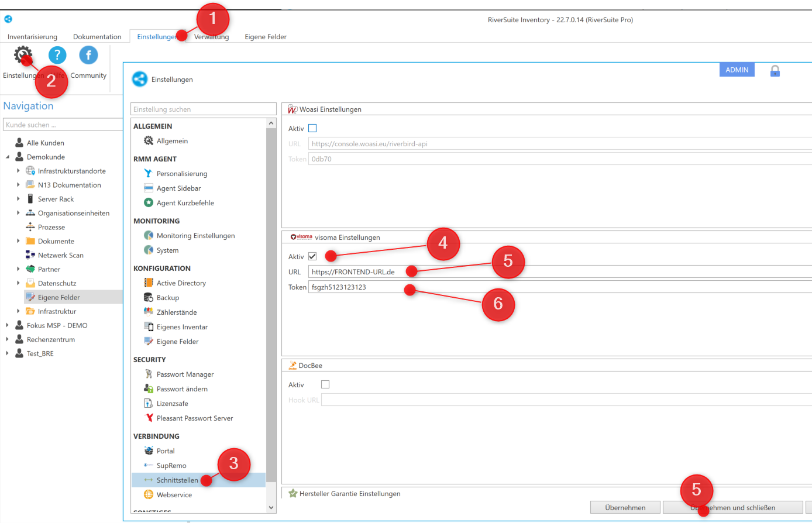Uncheck the visoma Aktiv checkbox
Image resolution: width=812 pixels, height=523 pixels.
[312, 256]
